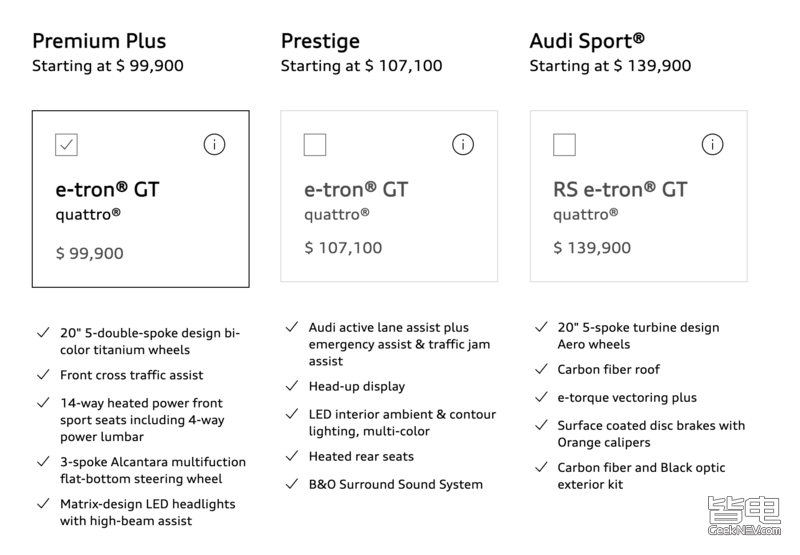Open info icon on Premium Plus card
The height and width of the screenshot is (555, 800).
pos(214,144)
